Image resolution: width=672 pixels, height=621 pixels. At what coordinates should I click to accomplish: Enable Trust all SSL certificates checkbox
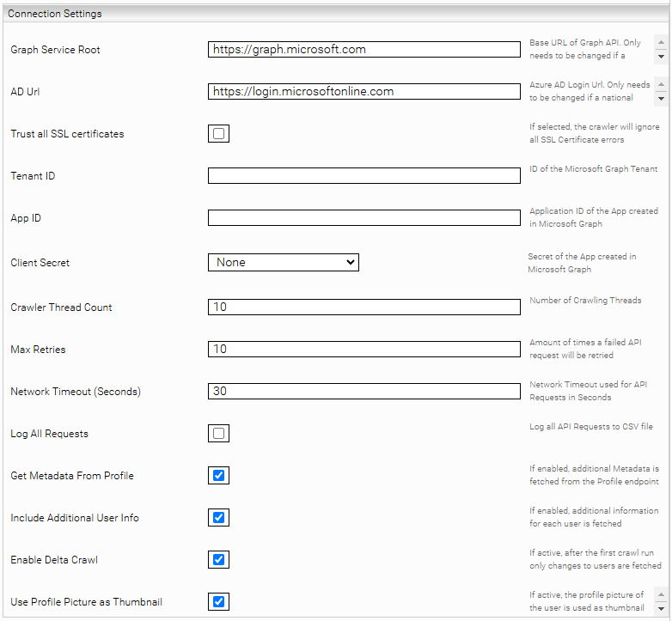[x=218, y=134]
